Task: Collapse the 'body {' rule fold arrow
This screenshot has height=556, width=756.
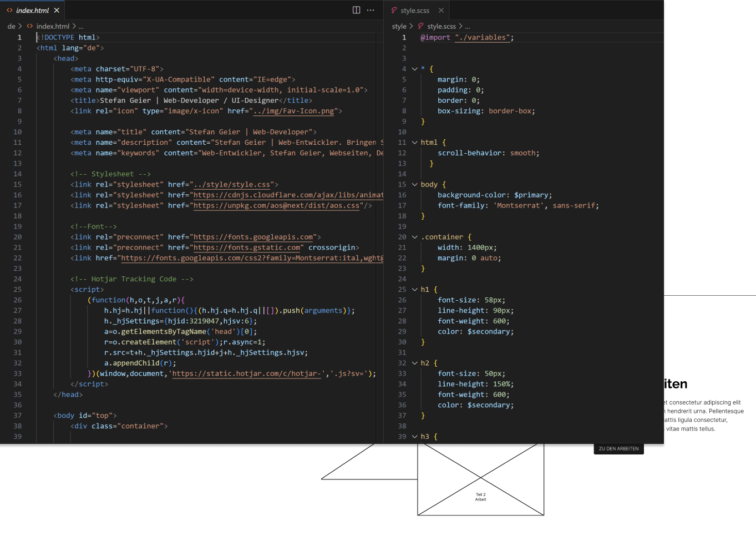Action: pyautogui.click(x=414, y=184)
